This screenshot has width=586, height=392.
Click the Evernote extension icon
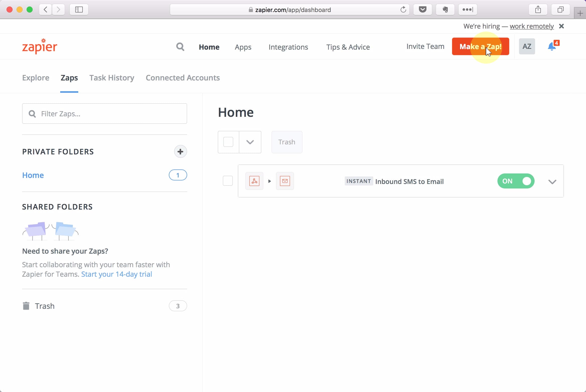point(445,10)
